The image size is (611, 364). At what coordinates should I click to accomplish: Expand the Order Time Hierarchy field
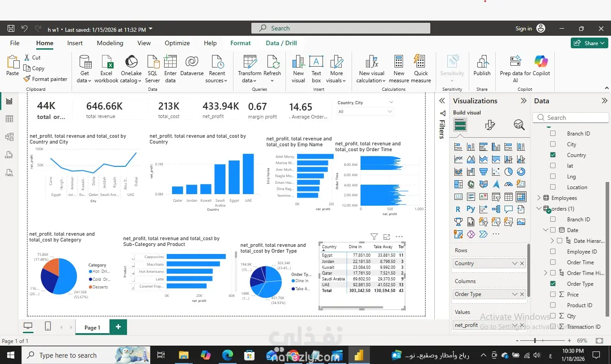pyautogui.click(x=545, y=273)
